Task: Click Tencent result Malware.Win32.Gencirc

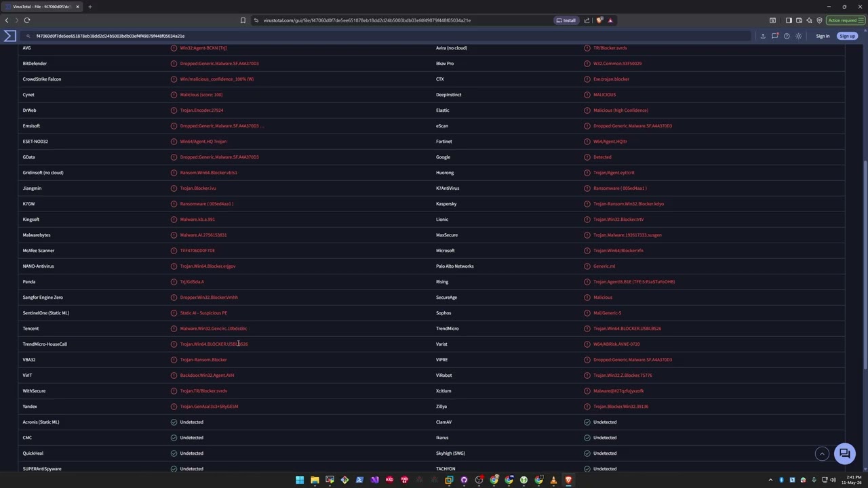Action: (214, 329)
